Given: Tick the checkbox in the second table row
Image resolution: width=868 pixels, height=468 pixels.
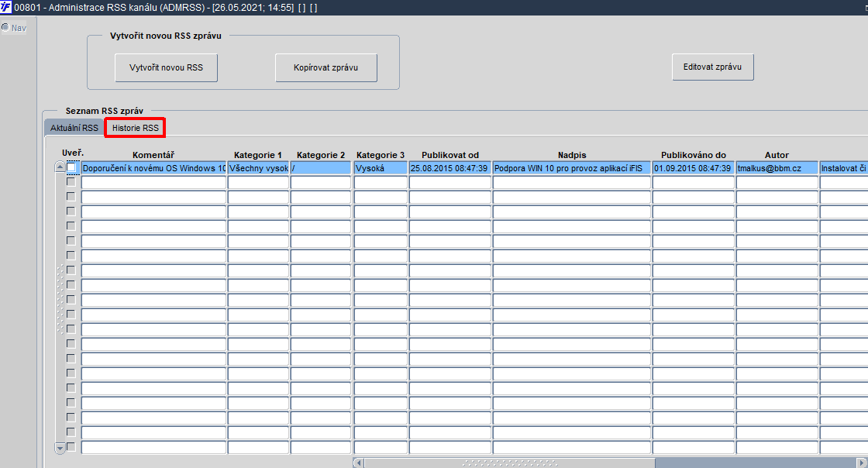Looking at the screenshot, I should pyautogui.click(x=71, y=181).
